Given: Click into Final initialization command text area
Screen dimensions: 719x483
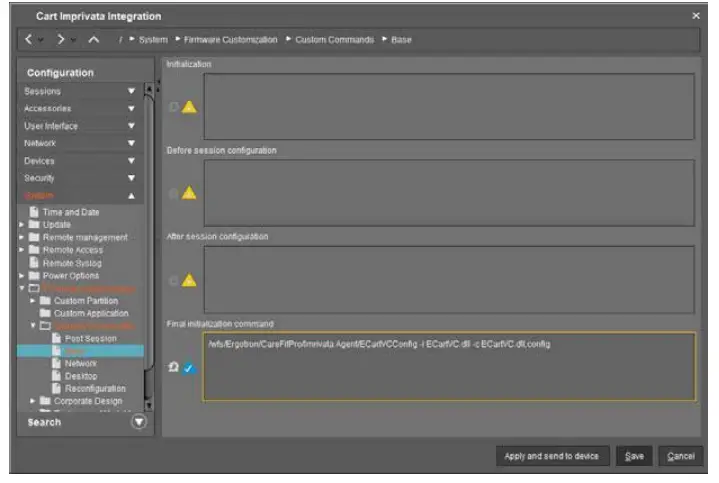Looking at the screenshot, I should coord(449,366).
